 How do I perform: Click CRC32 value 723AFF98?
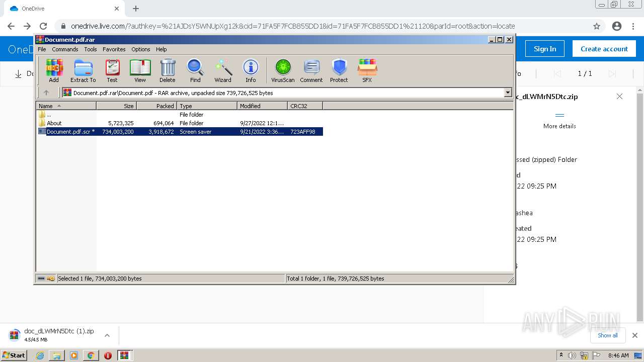pyautogui.click(x=303, y=132)
